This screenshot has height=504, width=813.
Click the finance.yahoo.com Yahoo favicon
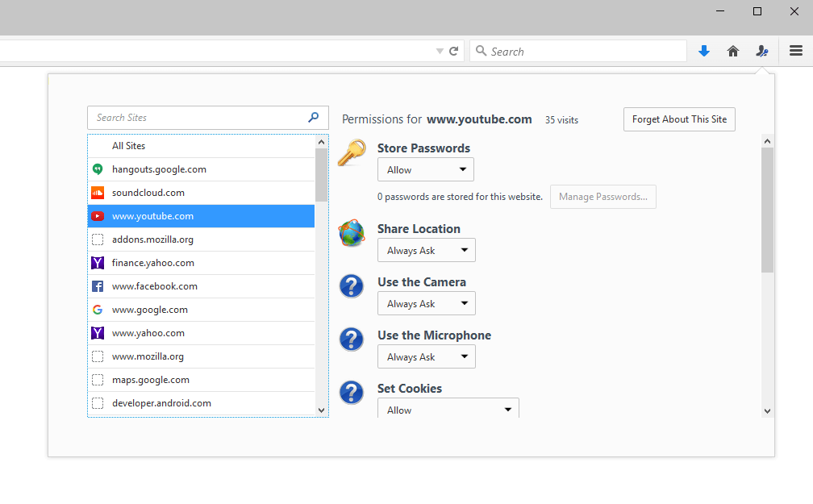coord(98,263)
